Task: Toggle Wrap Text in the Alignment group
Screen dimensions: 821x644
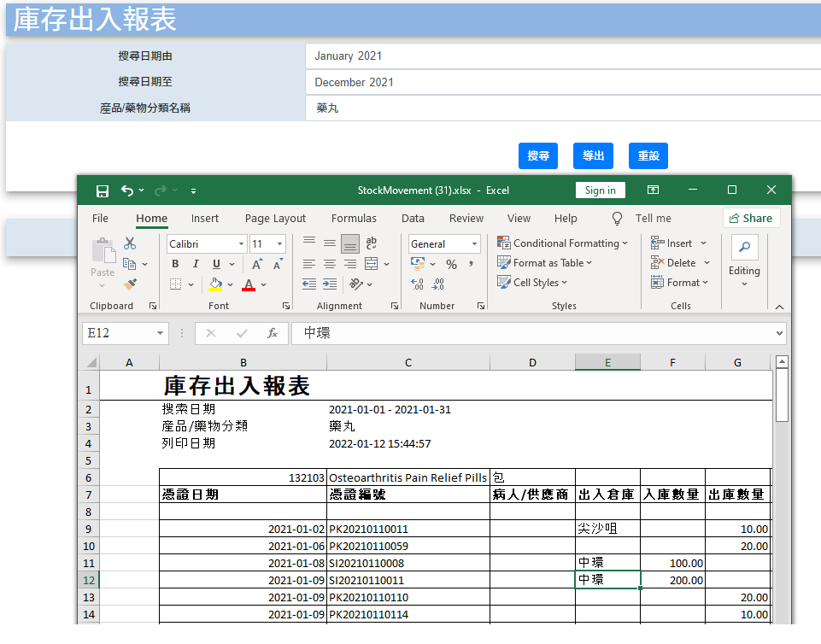Action: pyautogui.click(x=372, y=243)
